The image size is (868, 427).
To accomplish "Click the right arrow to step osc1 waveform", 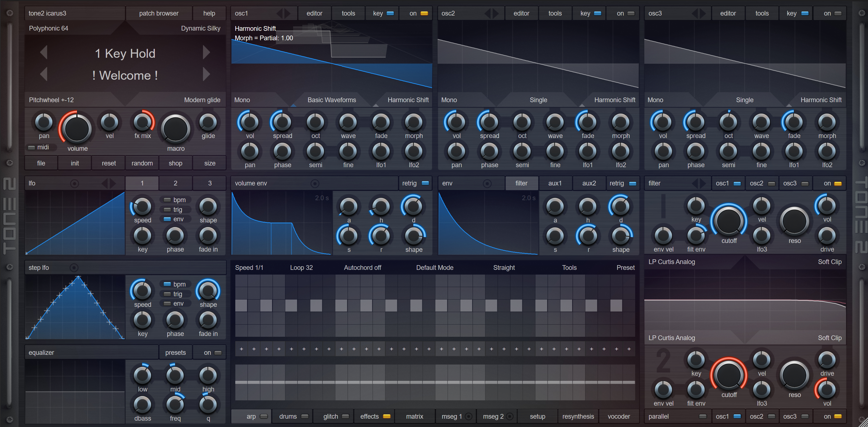I will [x=289, y=13].
